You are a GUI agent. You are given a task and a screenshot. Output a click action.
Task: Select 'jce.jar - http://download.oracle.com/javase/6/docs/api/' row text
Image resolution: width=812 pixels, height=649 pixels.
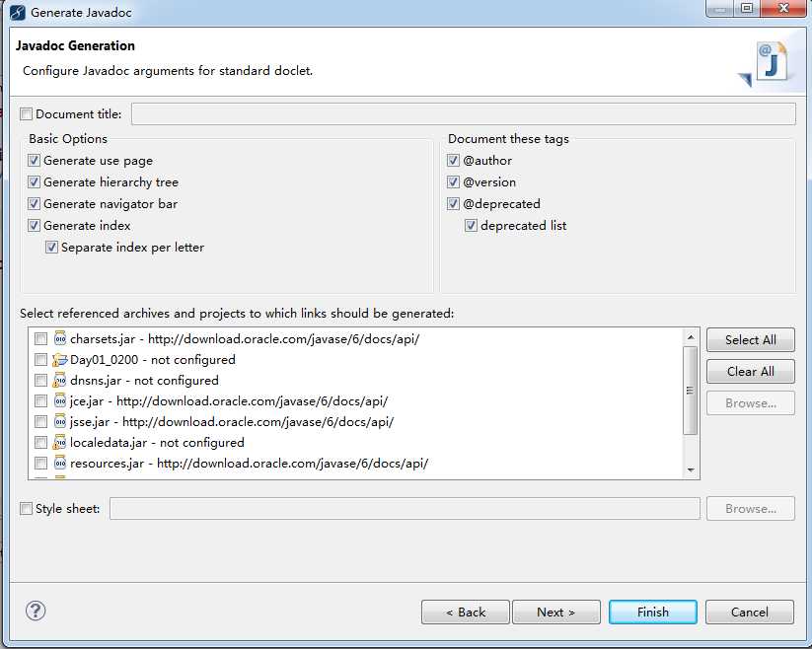(x=229, y=401)
